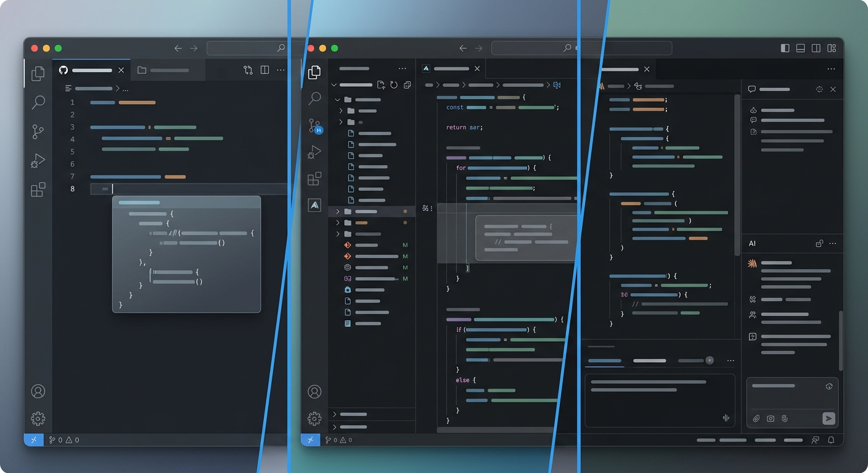Click the camera icon in AI chat input
The width and height of the screenshot is (868, 473).
(771, 419)
